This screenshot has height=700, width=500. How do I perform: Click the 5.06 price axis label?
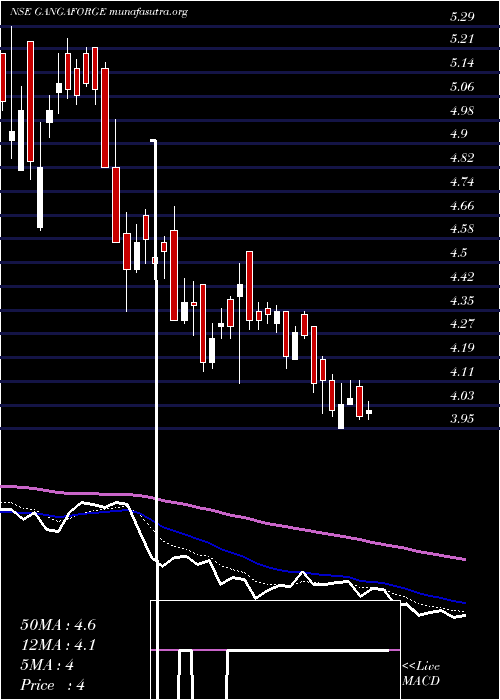[462, 87]
